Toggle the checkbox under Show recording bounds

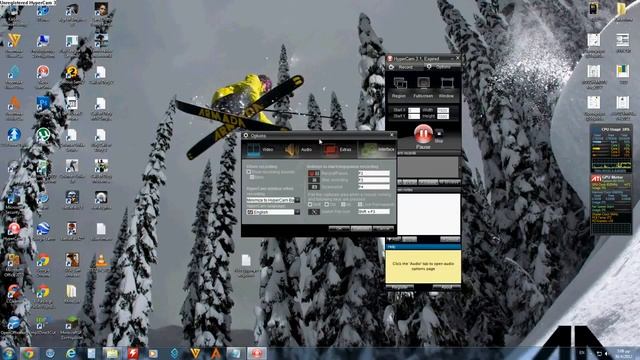coord(252,178)
